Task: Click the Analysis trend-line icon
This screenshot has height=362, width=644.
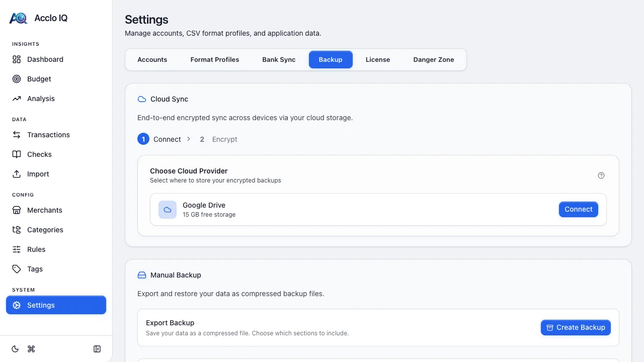Action: click(x=17, y=99)
